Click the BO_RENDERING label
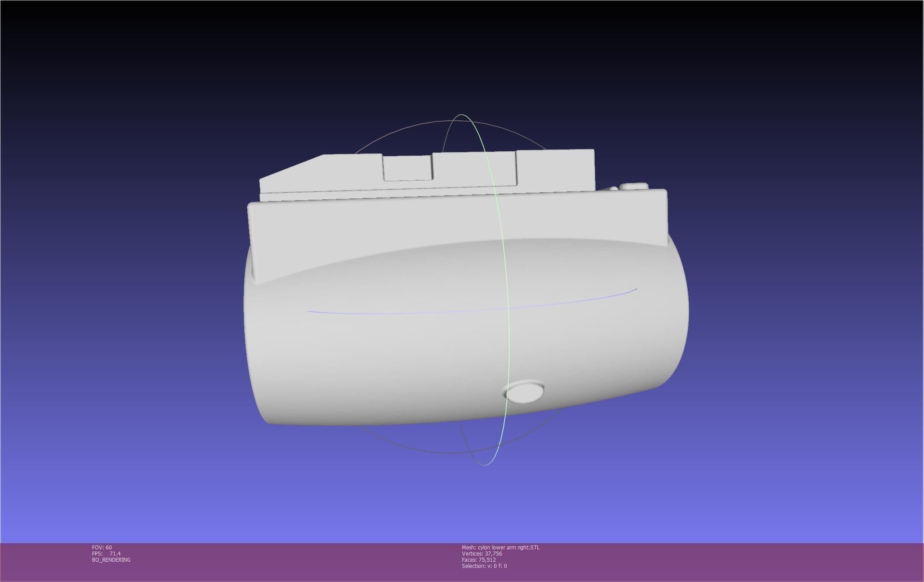This screenshot has width=924, height=582. (x=111, y=560)
